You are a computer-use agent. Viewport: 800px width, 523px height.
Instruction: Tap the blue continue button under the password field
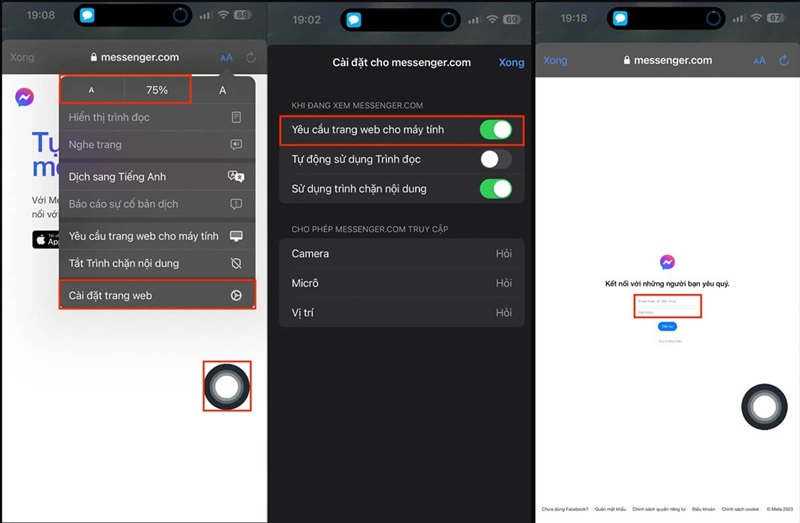point(667,326)
